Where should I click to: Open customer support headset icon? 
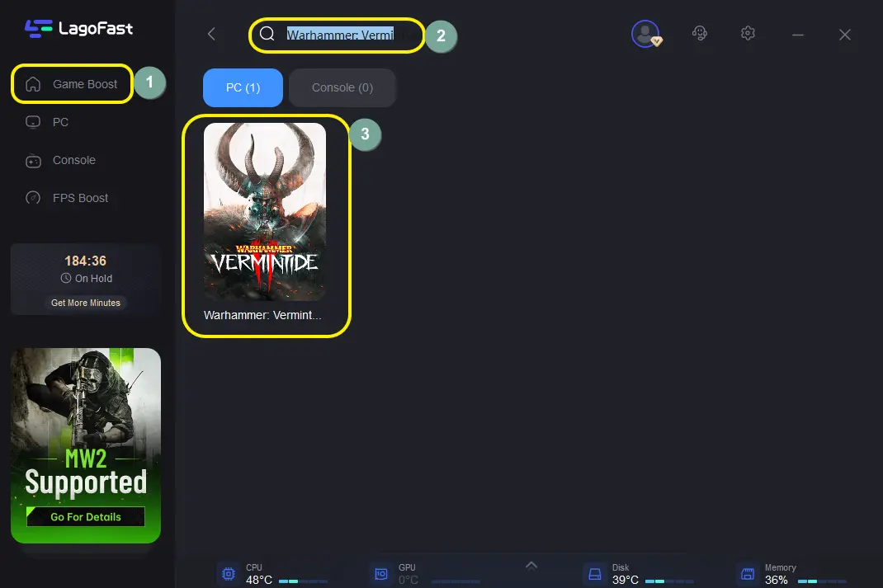point(699,34)
